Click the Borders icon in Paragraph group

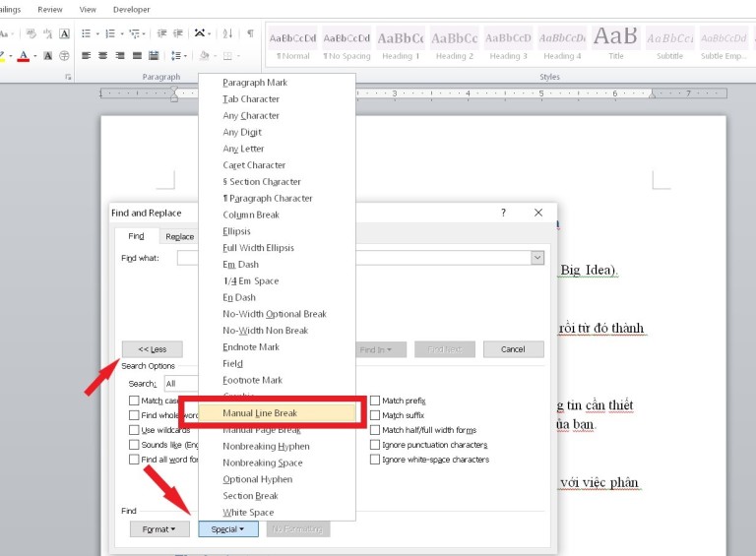coord(227,56)
